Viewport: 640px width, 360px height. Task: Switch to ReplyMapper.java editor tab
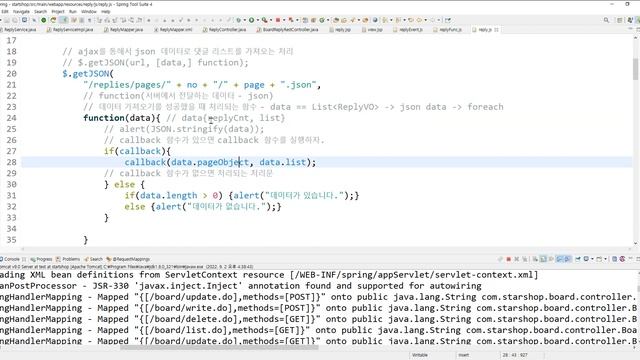click(124, 30)
